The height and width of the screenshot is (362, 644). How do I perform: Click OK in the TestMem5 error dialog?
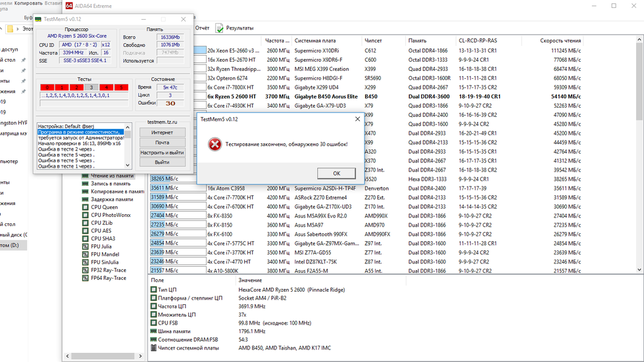click(x=336, y=173)
